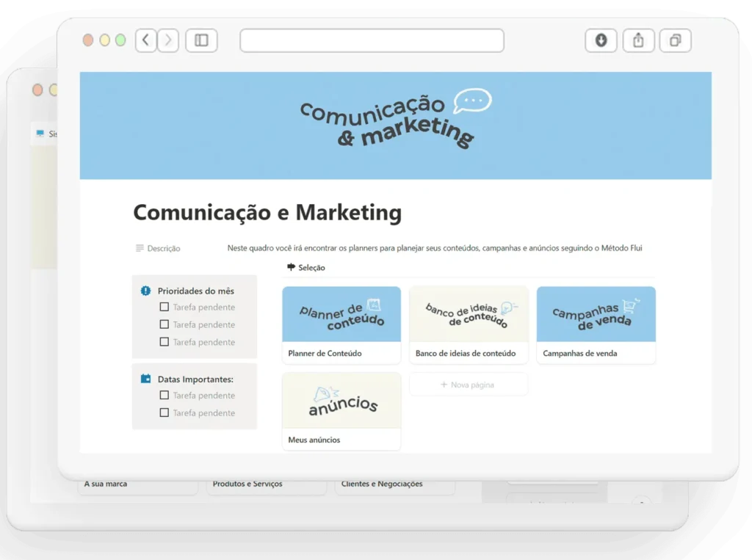This screenshot has width=752, height=560.
Task: Check first Tarefa pendente under Datas Importantes
Action: coord(164,396)
